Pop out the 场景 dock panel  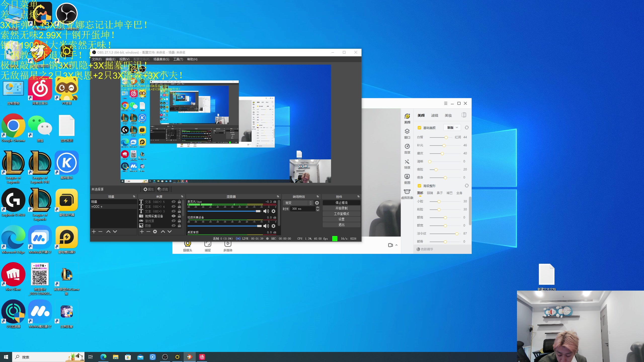(134, 197)
